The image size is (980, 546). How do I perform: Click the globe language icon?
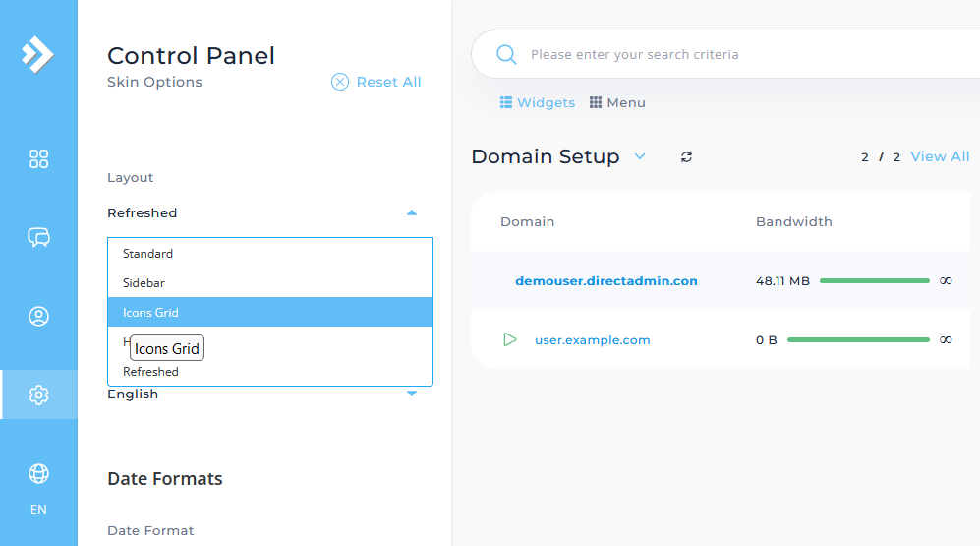click(38, 474)
